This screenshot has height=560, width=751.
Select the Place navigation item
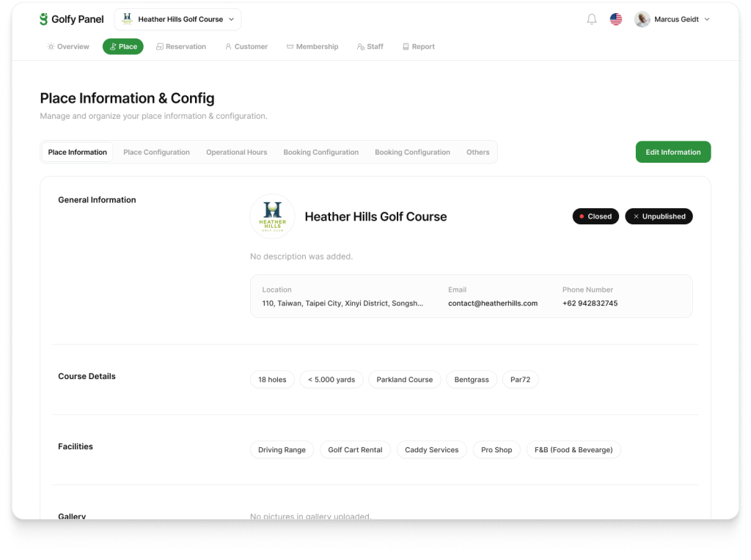click(123, 46)
